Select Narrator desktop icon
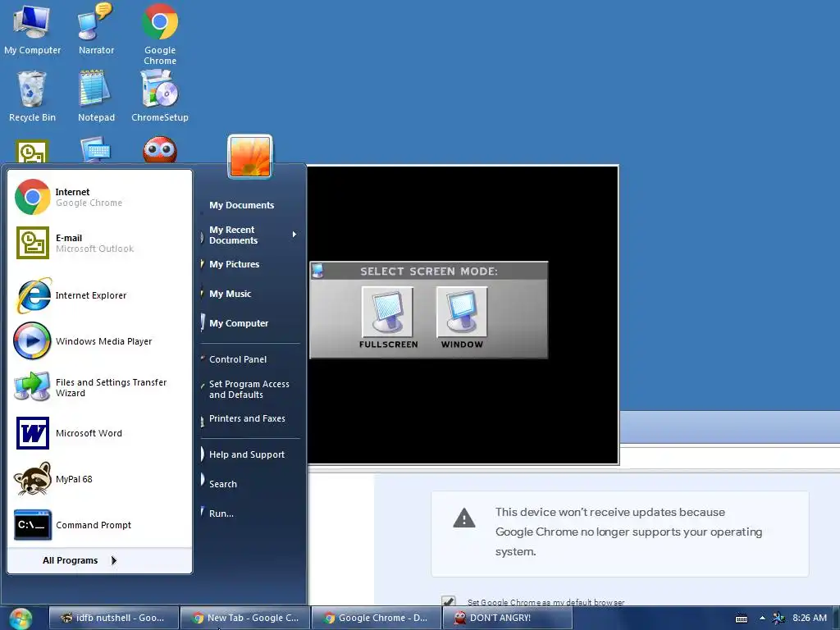The height and width of the screenshot is (630, 840). click(x=96, y=29)
